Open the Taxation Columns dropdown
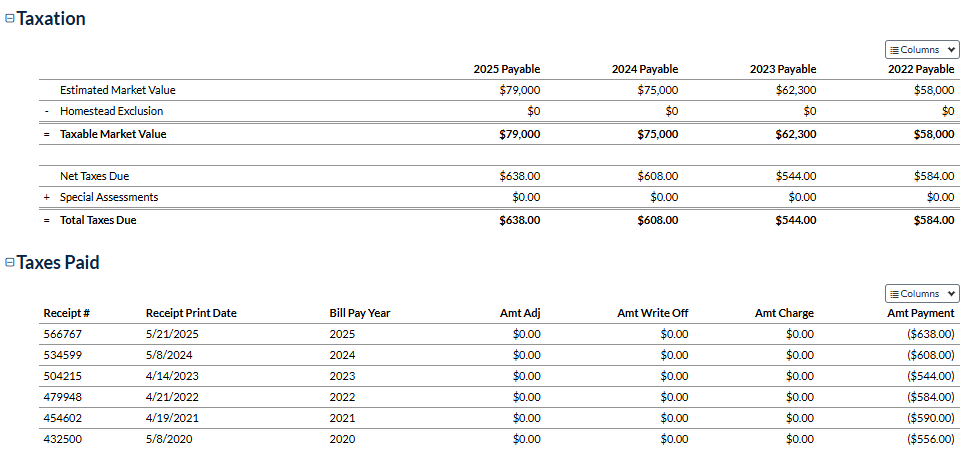The height and width of the screenshot is (472, 971). pos(922,49)
